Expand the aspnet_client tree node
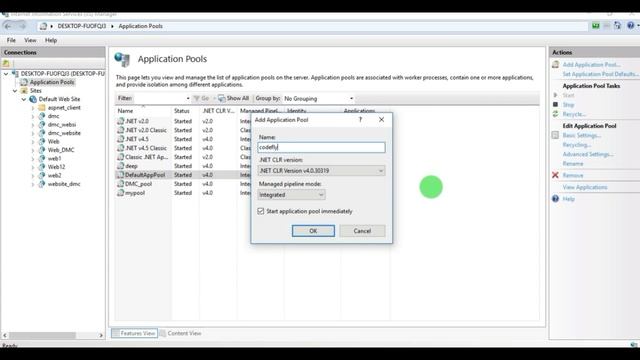Viewport: 640px width, 360px height. [33, 108]
